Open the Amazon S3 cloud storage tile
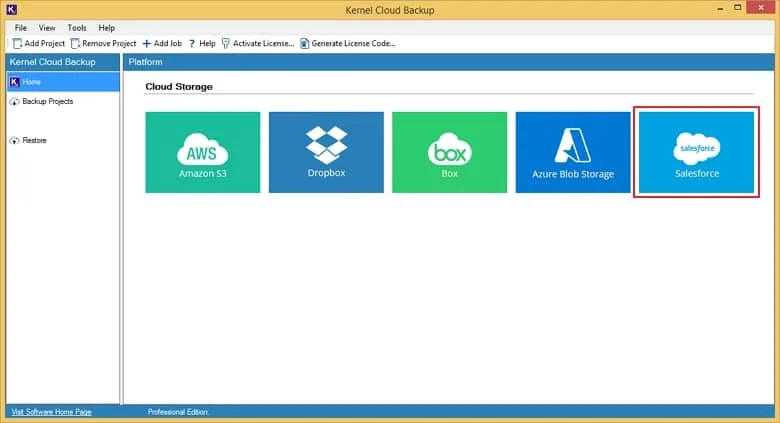780x423 pixels. click(x=202, y=152)
